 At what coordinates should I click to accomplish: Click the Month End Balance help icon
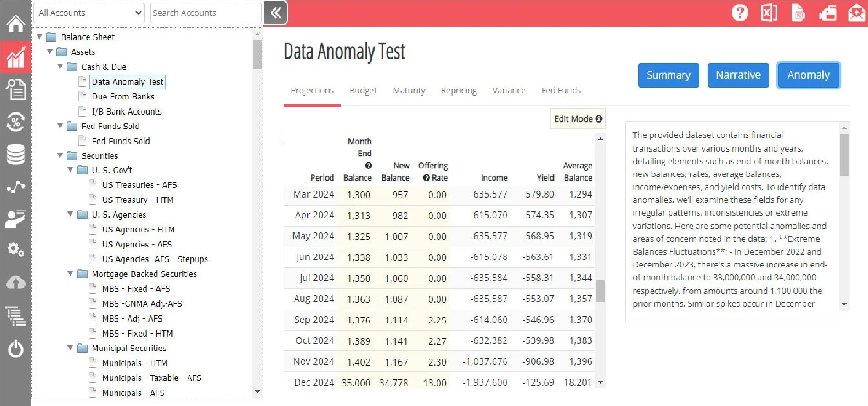pos(368,166)
